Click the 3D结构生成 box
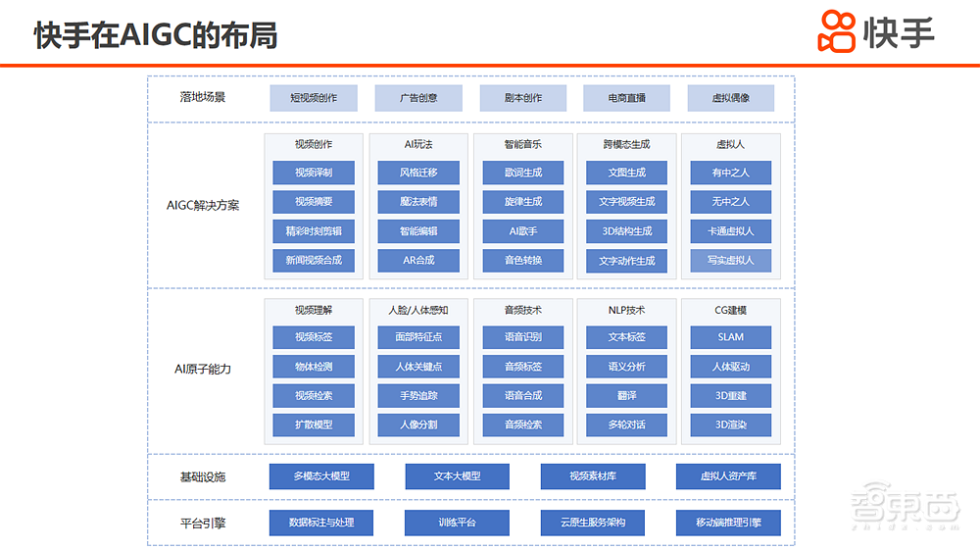Image resolution: width=980 pixels, height=549 pixels. click(x=626, y=231)
